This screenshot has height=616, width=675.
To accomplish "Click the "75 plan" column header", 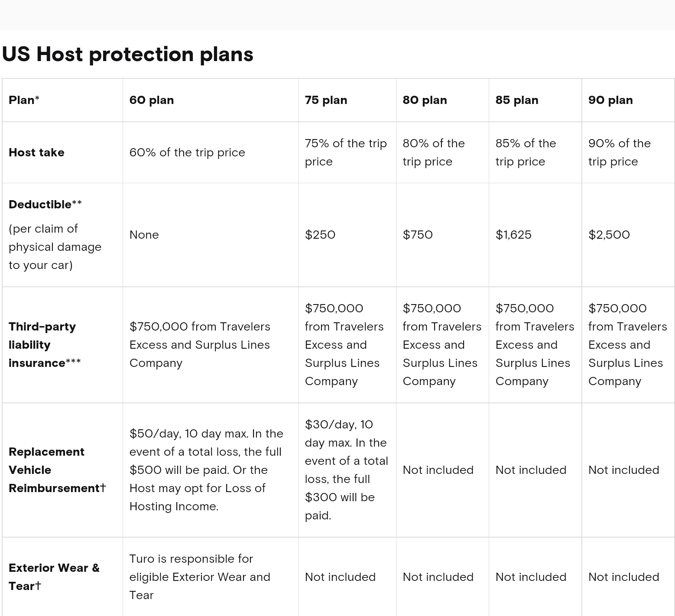I will click(326, 100).
